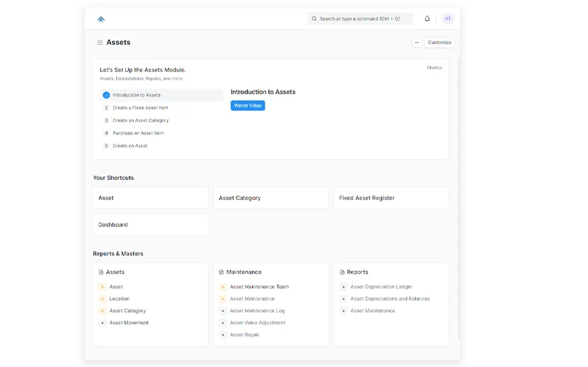Select step 5 Create an Asset
Image resolution: width=588 pixels, height=367 pixels.
click(x=130, y=146)
